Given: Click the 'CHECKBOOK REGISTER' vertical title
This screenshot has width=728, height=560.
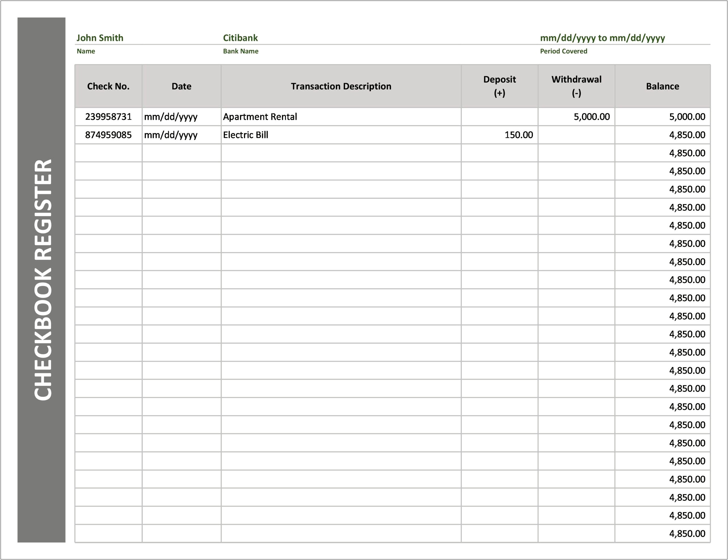Looking at the screenshot, I should click(x=43, y=280).
